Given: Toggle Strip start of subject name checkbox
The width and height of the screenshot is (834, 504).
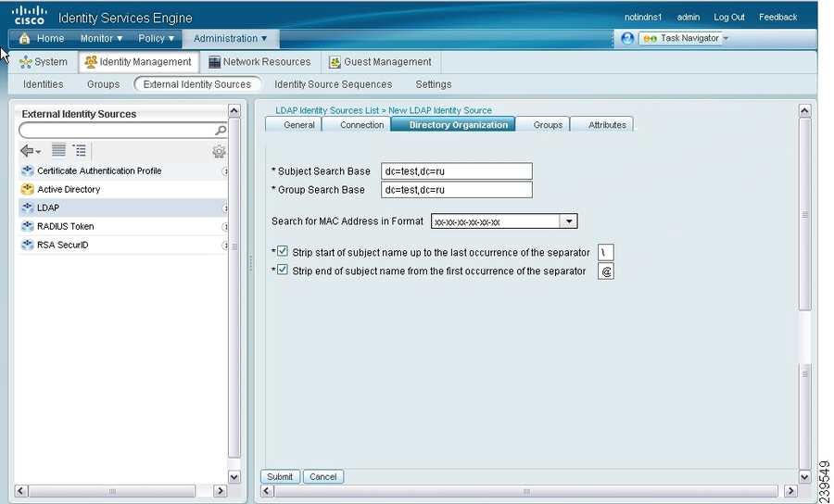Looking at the screenshot, I should click(x=283, y=251).
